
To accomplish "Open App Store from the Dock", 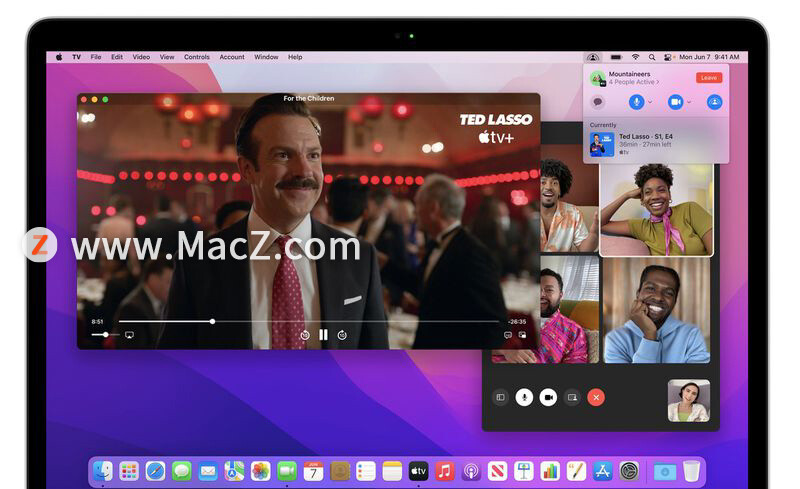I will [603, 471].
